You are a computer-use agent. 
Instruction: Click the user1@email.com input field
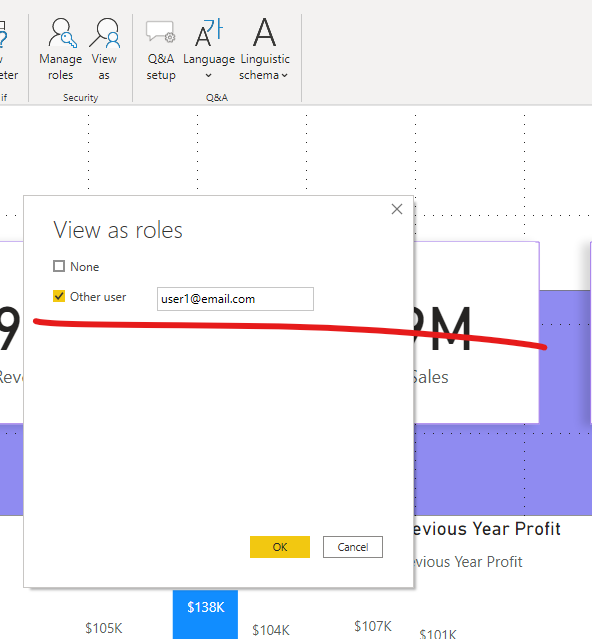point(235,299)
